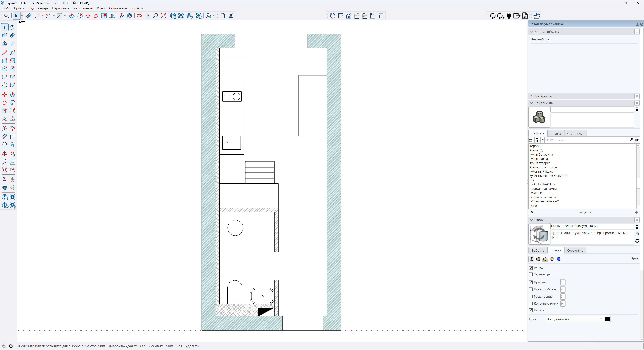644x350 pixels.
Task: Select the Tape Measure tool in left toolbar
Action: (x=5, y=128)
